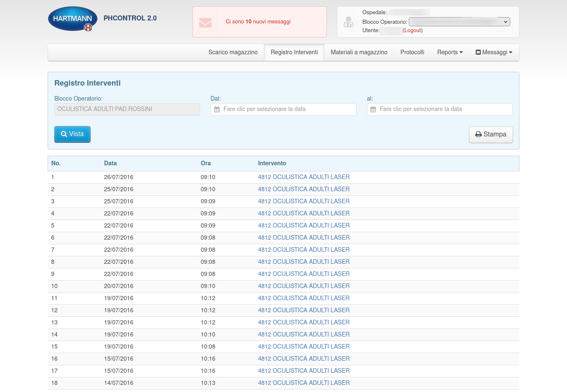Expand the Messaggi dropdown menu
The image size is (567, 392).
point(494,52)
